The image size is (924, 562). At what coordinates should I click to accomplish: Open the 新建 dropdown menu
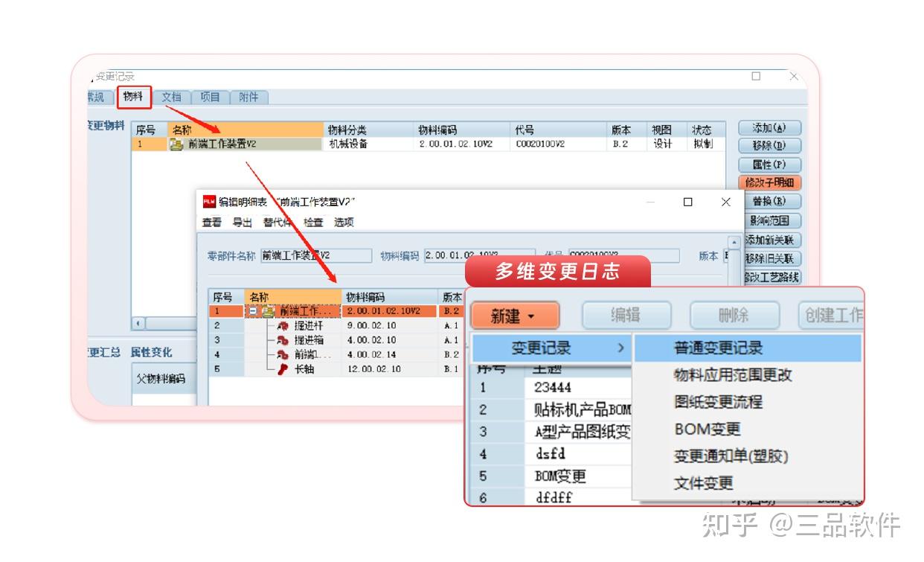514,315
